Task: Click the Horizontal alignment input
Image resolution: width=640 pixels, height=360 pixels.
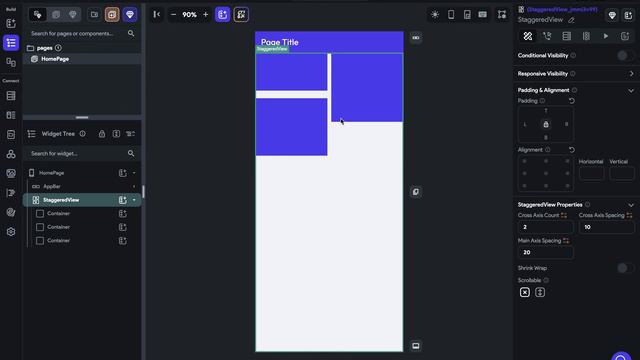Action: point(591,173)
